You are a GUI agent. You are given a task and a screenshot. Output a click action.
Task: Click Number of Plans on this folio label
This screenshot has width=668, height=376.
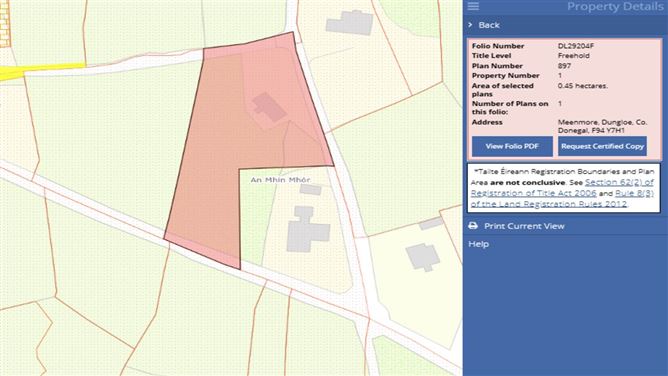coord(510,108)
